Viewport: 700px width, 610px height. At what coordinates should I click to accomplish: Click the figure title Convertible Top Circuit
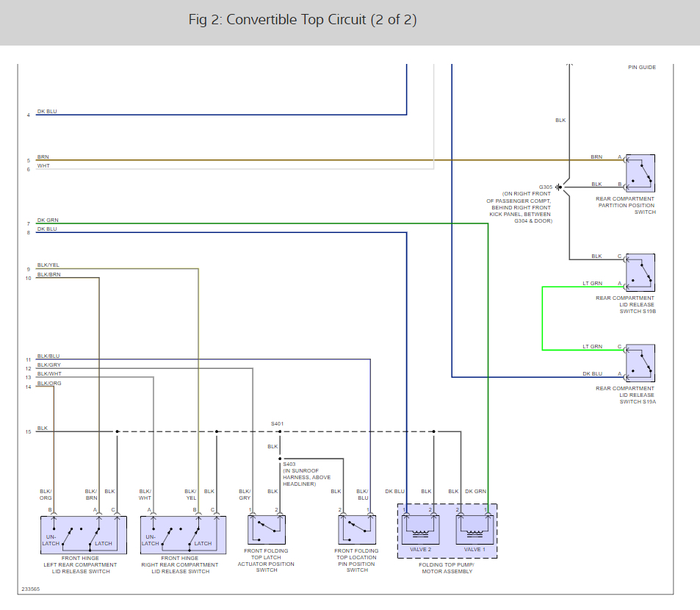pyautogui.click(x=303, y=20)
